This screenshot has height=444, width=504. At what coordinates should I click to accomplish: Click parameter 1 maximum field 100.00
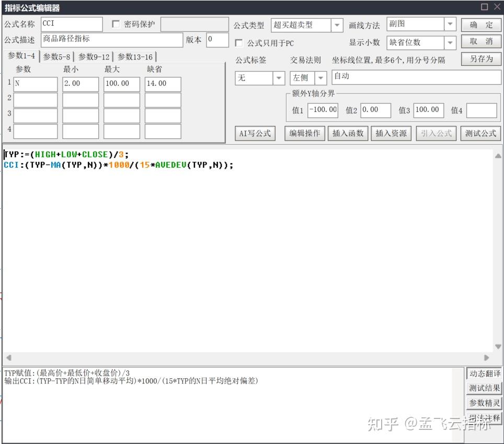(x=121, y=84)
